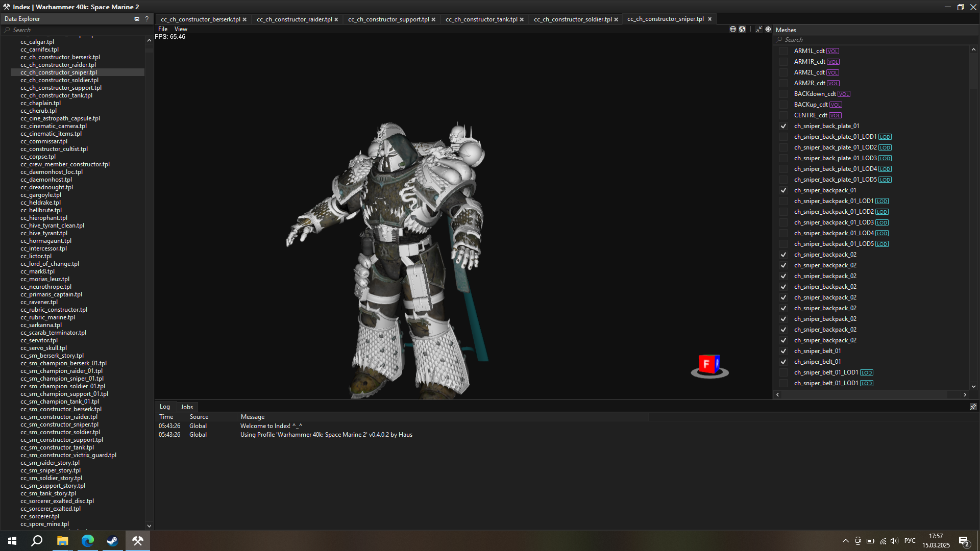Open cc_lord_of_change.tpl in Data Explorer
The width and height of the screenshot is (980, 551).
click(50, 264)
